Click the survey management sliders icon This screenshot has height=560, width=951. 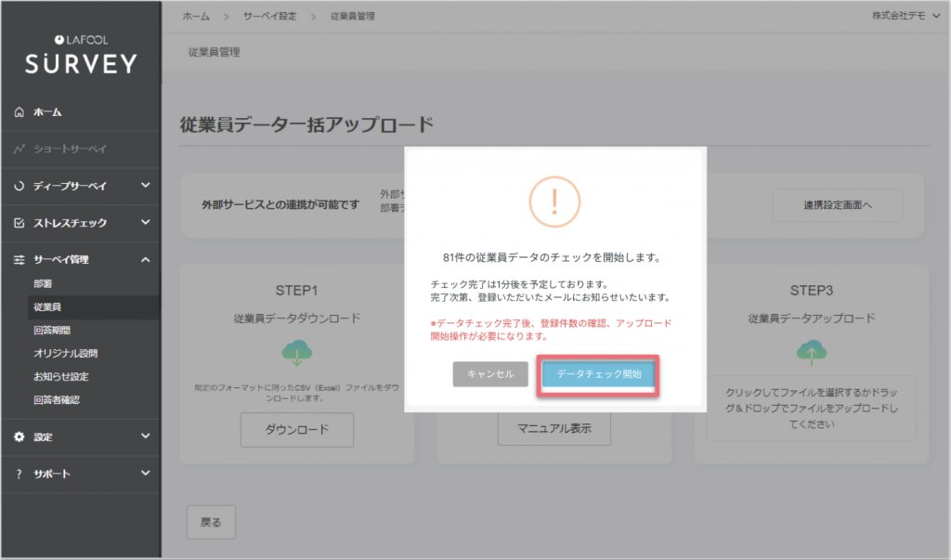point(20,260)
